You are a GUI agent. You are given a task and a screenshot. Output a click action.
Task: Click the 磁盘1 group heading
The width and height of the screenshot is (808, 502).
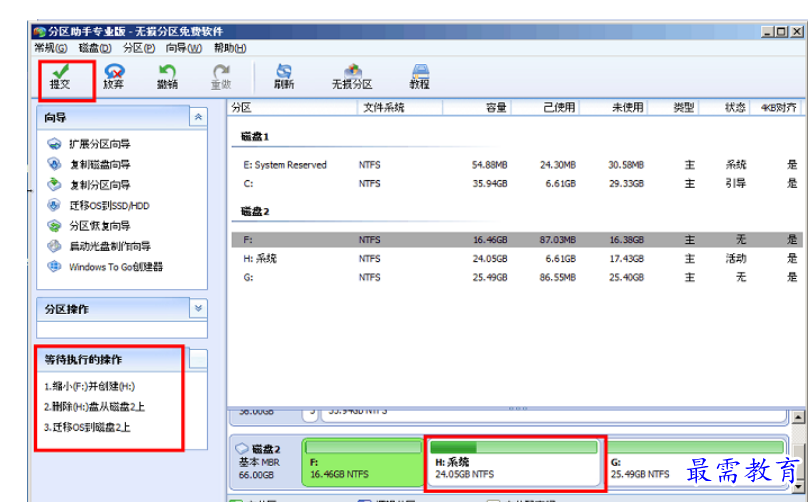pos(255,137)
